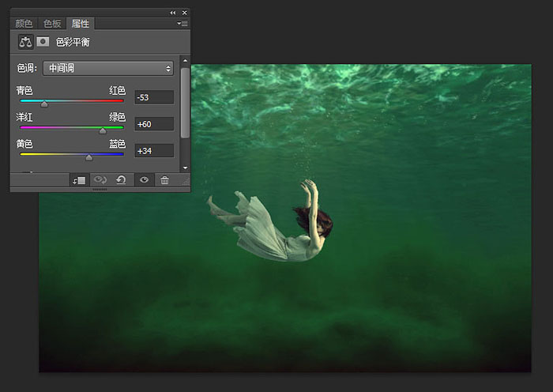
Task: Collapse panel with double-arrow icon
Action: click(x=173, y=13)
